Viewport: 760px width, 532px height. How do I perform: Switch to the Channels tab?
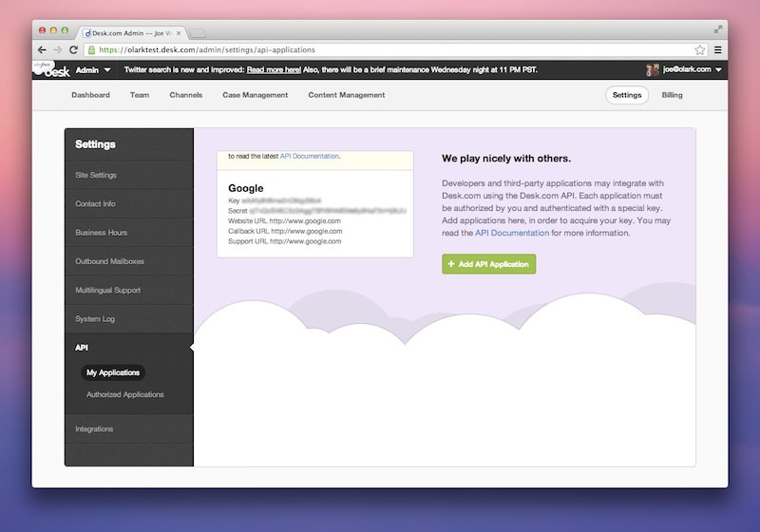[186, 95]
